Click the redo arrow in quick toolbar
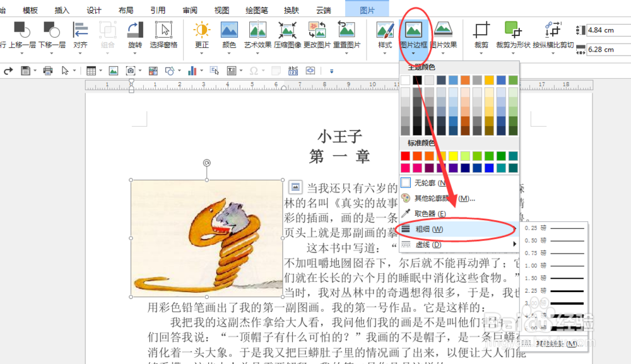Image resolution: width=631 pixels, height=364 pixels. (8, 71)
